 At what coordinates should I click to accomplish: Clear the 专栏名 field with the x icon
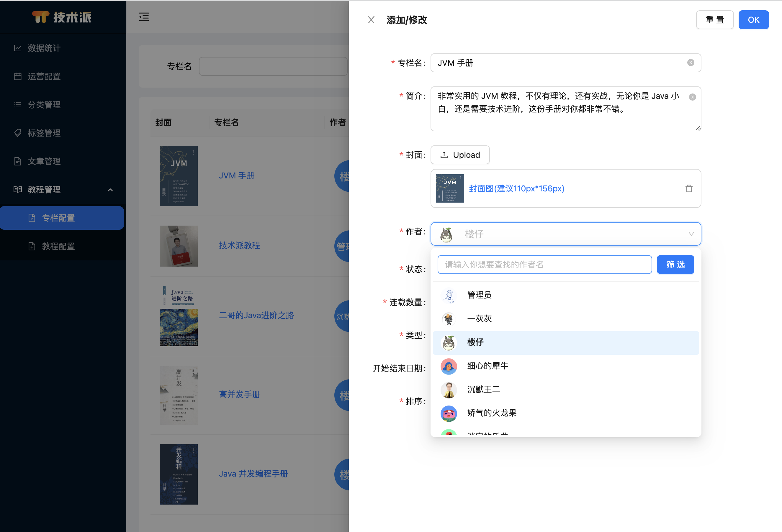pos(691,63)
